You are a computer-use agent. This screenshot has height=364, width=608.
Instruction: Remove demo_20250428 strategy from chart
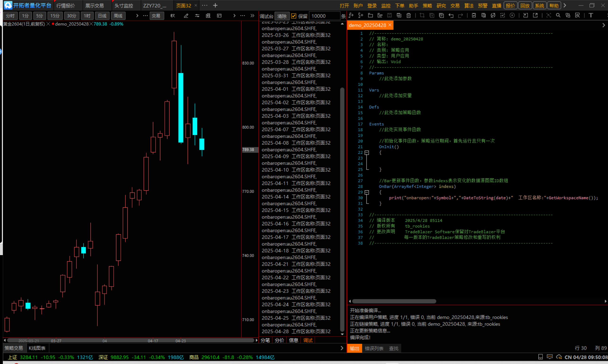coord(91,24)
